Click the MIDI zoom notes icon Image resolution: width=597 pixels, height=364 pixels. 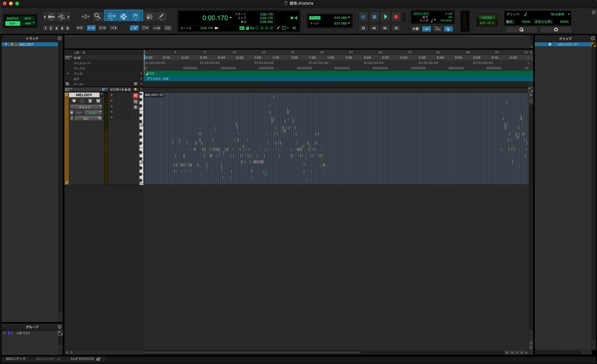pyautogui.click(x=61, y=17)
